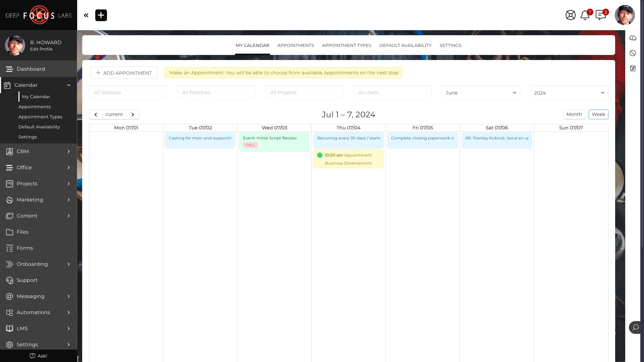Click the circle-slash icon in right rail
This screenshot has width=644, height=362.
tap(633, 53)
